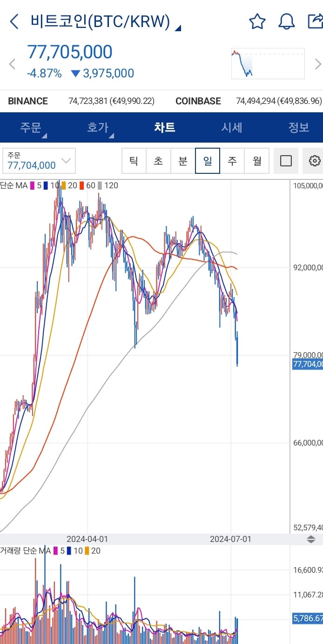Go to next coin with right chevron

318,64
